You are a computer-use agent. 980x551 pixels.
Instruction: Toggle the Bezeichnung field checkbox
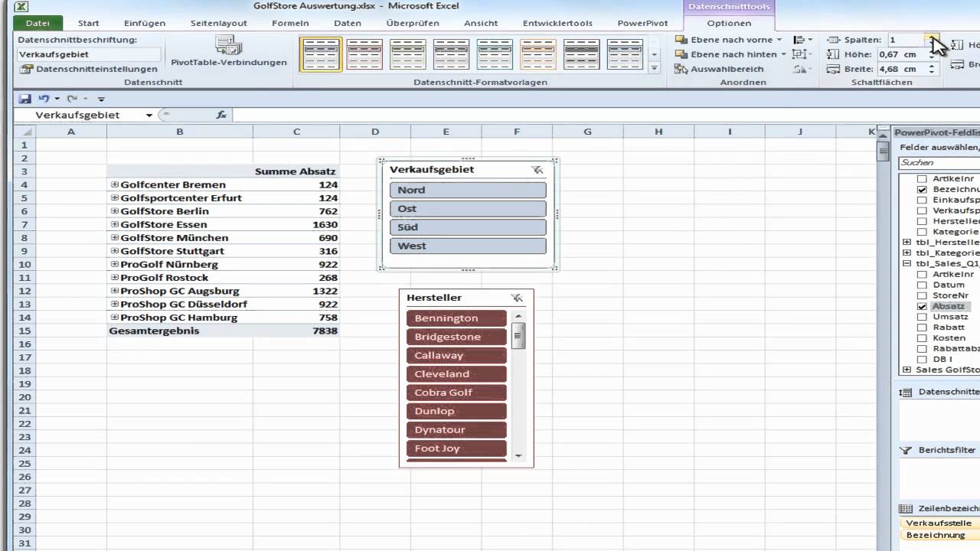[x=922, y=189]
